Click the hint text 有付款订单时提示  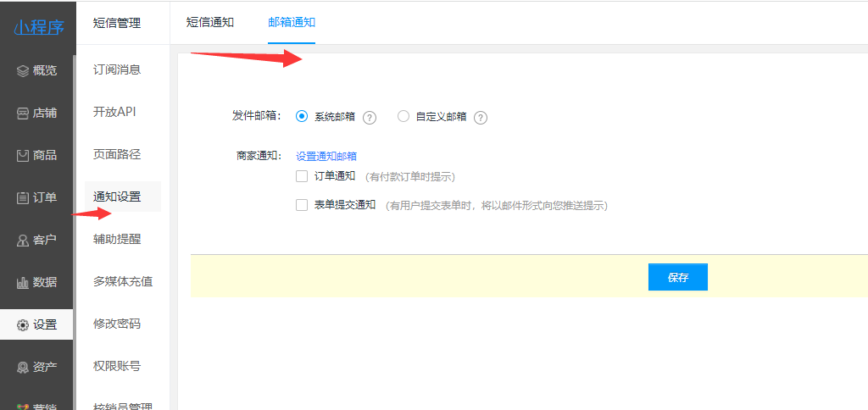(x=409, y=177)
